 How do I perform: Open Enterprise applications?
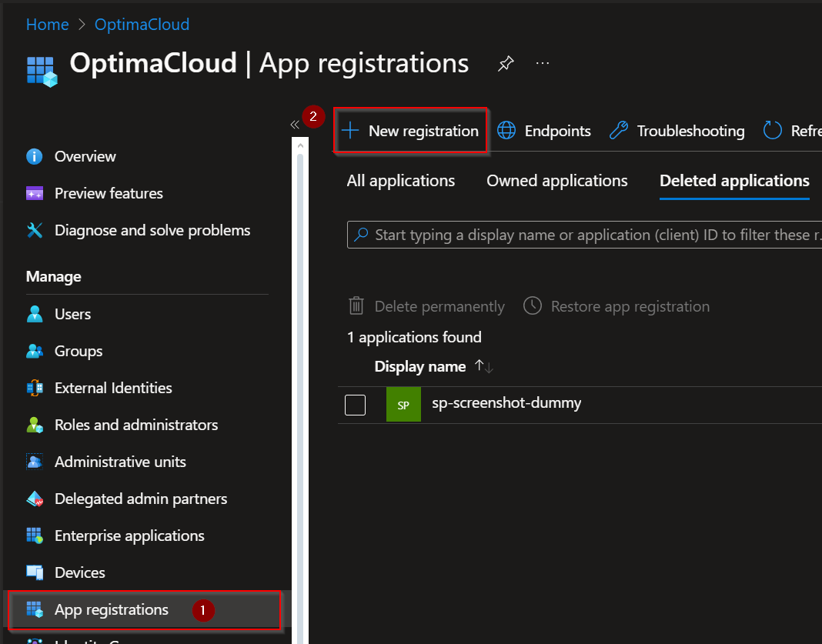(129, 536)
